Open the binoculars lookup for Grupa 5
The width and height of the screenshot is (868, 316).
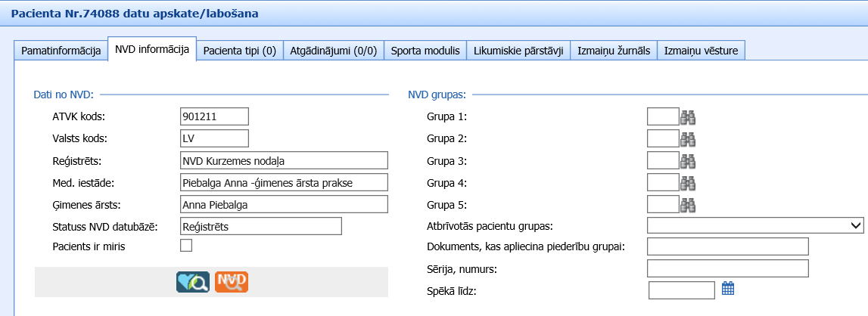688,205
